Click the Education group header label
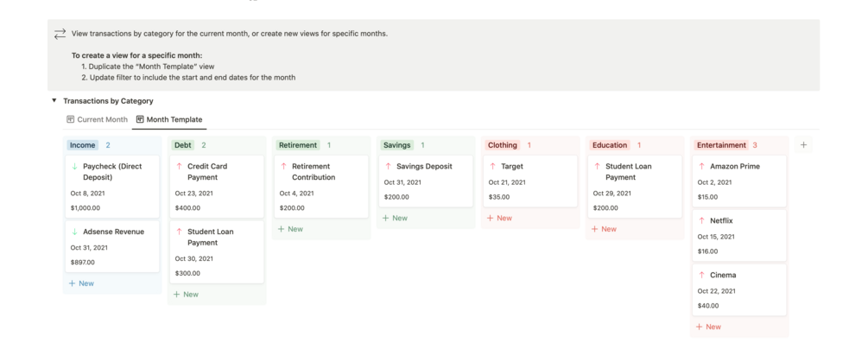The height and width of the screenshot is (356, 868). [610, 145]
